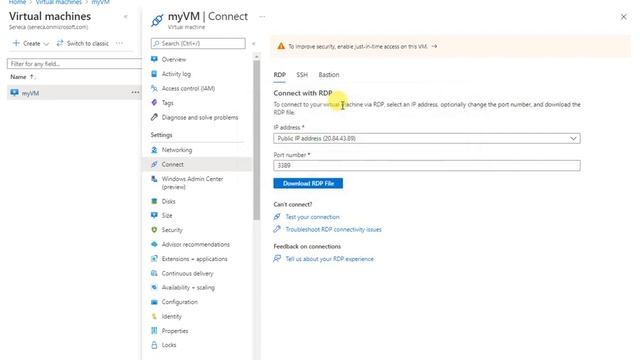Click the RDP feedback person icon
The height and width of the screenshot is (360, 640).
coord(277,258)
